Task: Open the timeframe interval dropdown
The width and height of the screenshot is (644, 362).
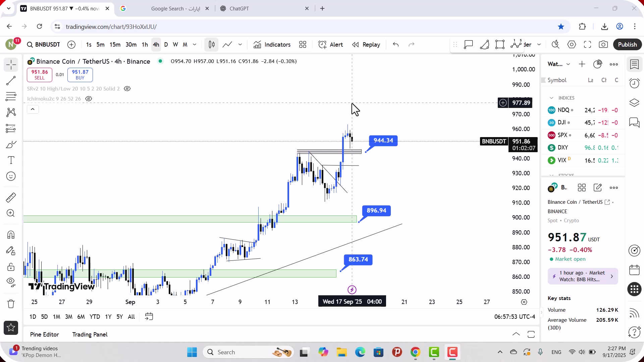Action: tap(195, 45)
